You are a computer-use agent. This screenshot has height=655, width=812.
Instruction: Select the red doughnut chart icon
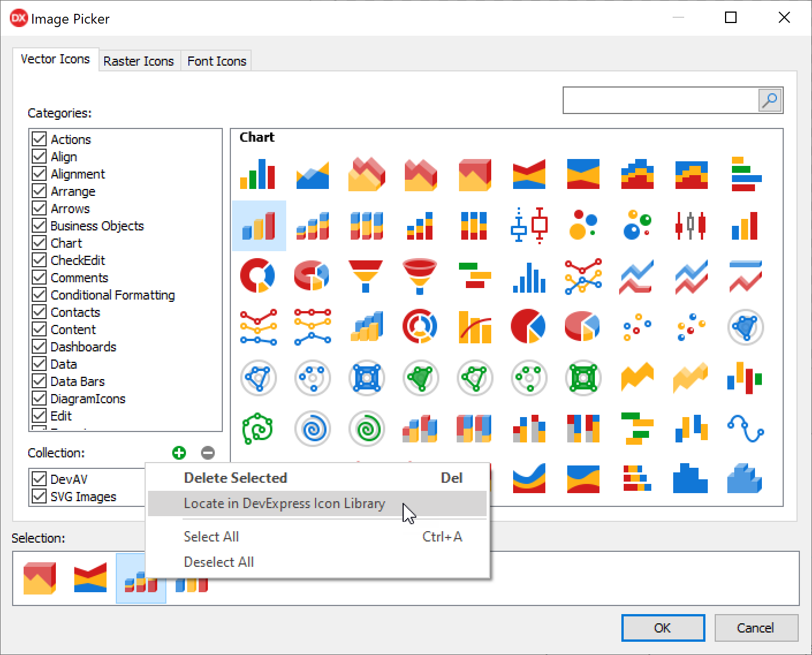pos(258,276)
